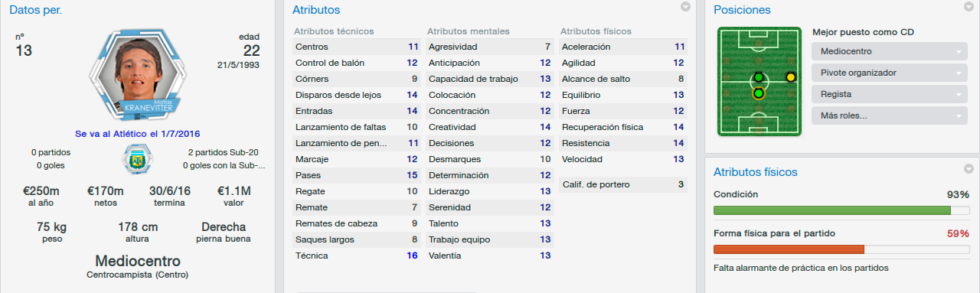Click the green Condición progress bar
This screenshot has height=293, width=980.
click(841, 210)
